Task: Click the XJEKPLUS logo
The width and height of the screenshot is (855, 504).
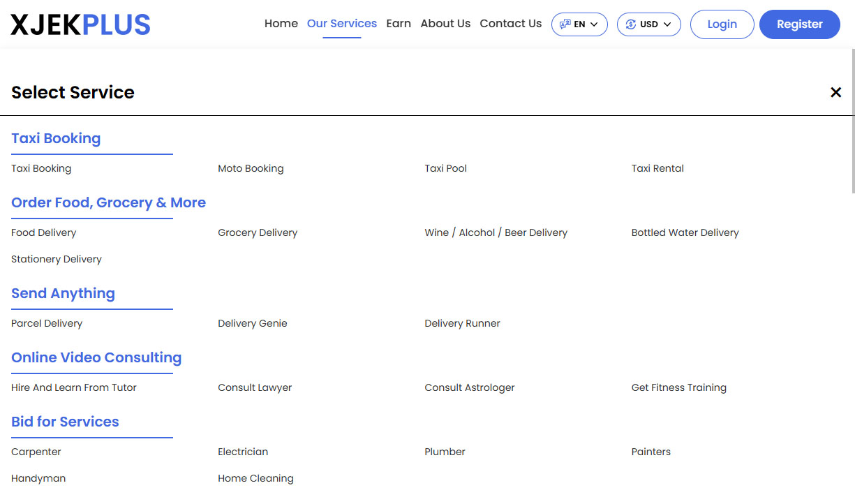Action: pyautogui.click(x=80, y=24)
